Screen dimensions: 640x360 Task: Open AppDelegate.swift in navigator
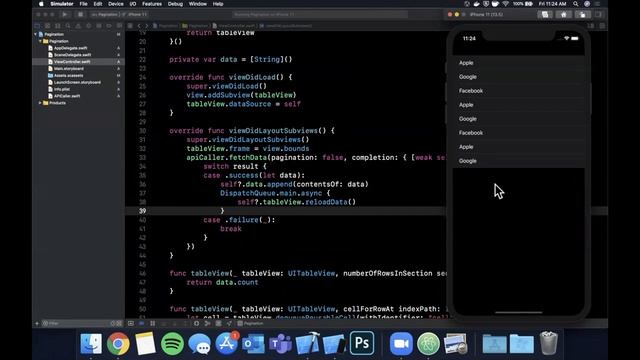click(70, 48)
